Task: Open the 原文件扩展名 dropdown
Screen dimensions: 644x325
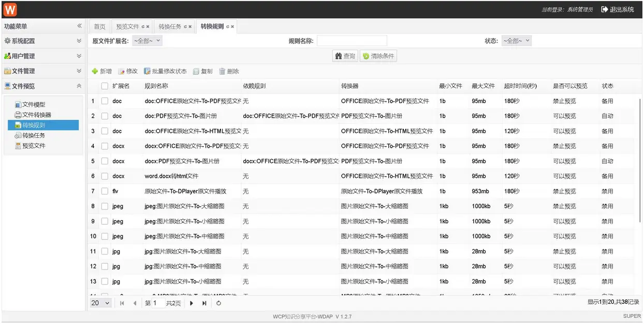Action: pos(148,41)
